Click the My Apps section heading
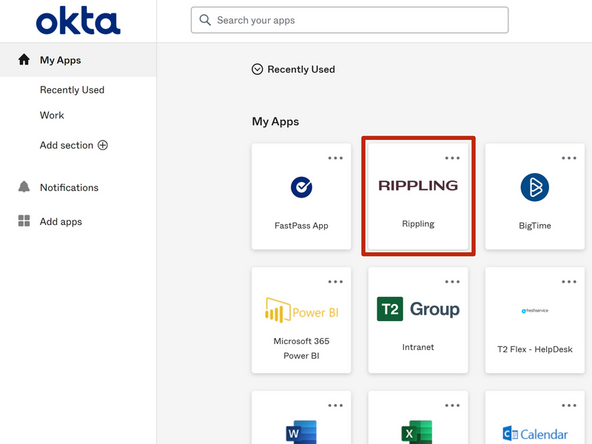 coord(275,122)
